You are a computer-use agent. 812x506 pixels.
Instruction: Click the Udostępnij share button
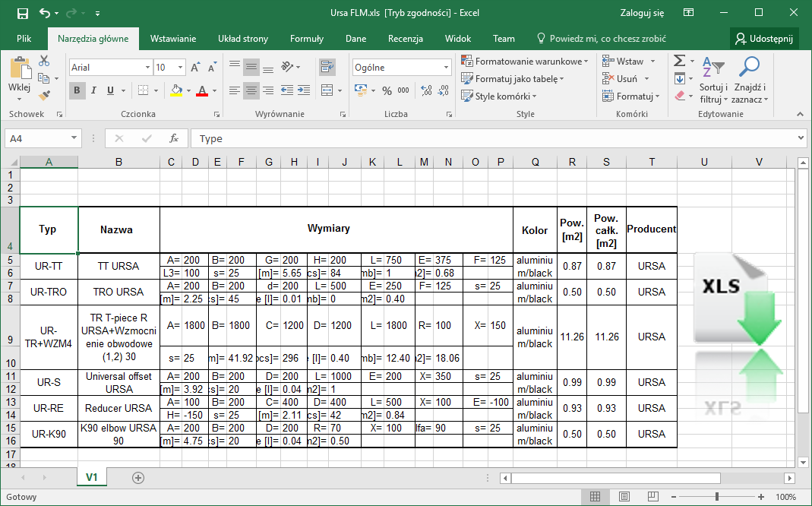tap(764, 39)
